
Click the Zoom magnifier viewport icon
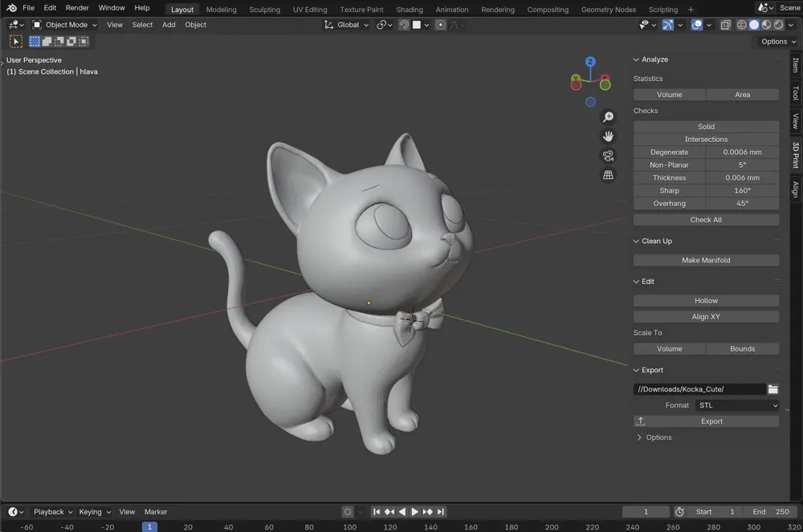tap(608, 117)
